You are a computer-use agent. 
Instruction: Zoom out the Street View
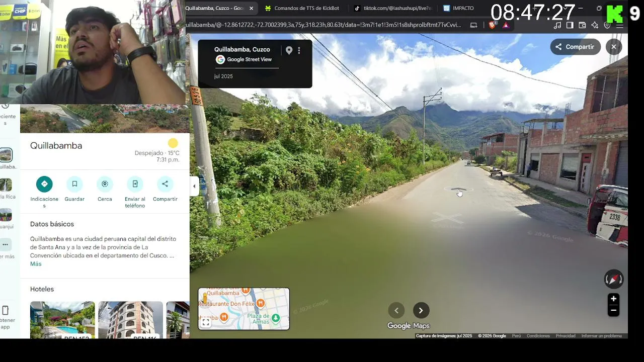tap(613, 311)
